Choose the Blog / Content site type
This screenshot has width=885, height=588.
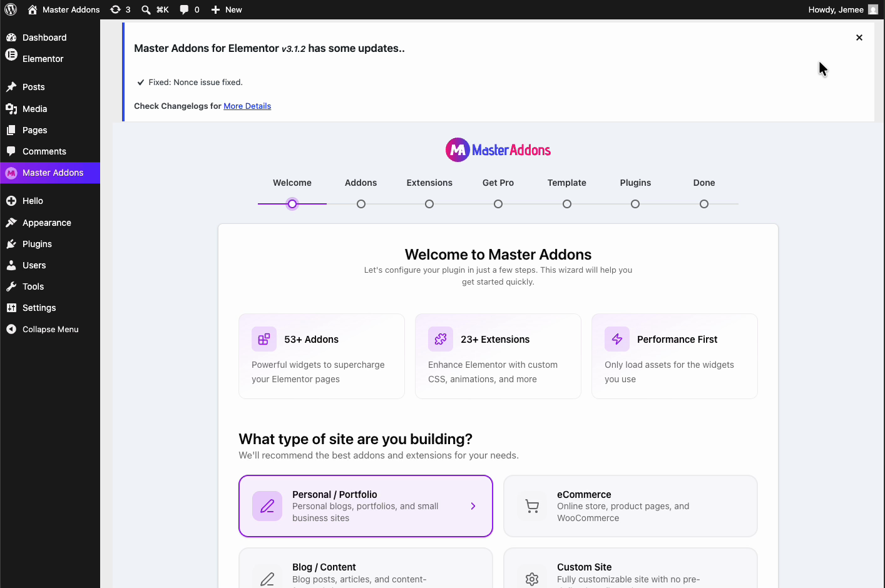(x=366, y=568)
